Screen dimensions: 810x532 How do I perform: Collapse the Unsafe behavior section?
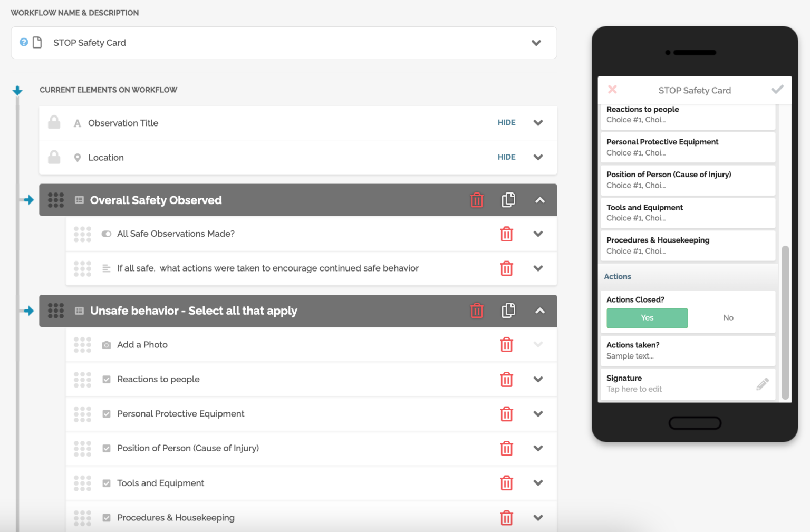point(539,311)
